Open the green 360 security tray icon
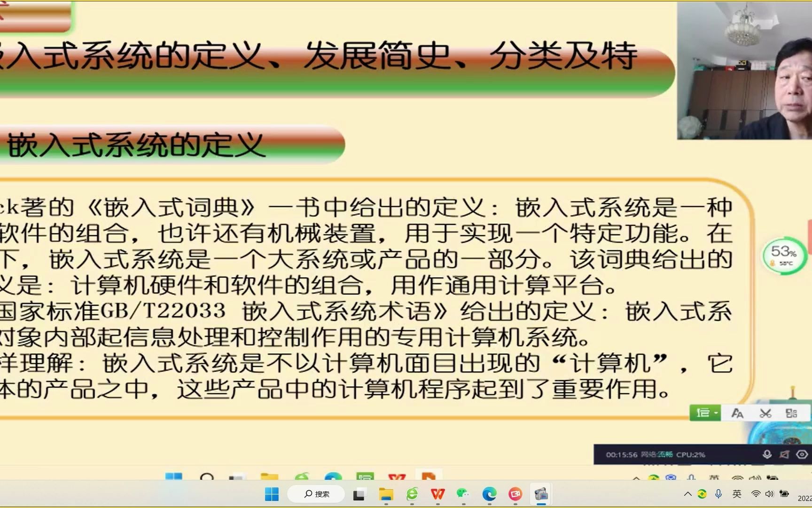The image size is (812, 508). (x=702, y=494)
